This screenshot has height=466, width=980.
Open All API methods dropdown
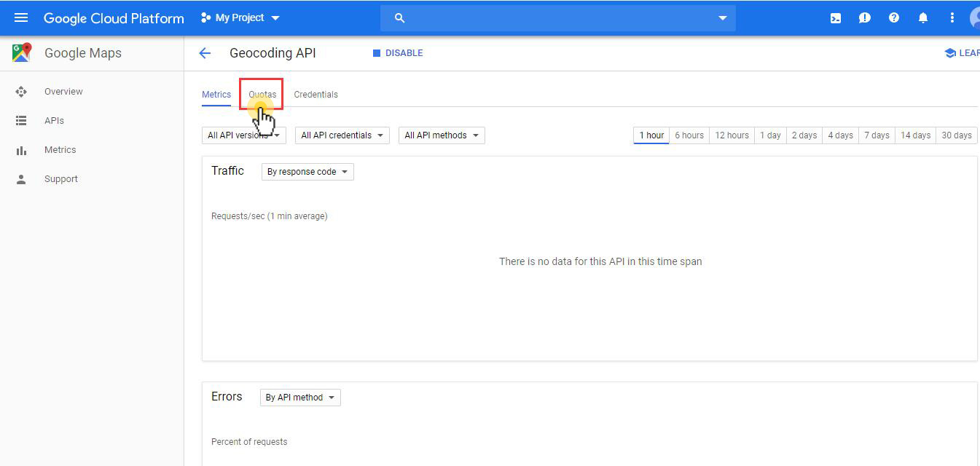point(442,135)
